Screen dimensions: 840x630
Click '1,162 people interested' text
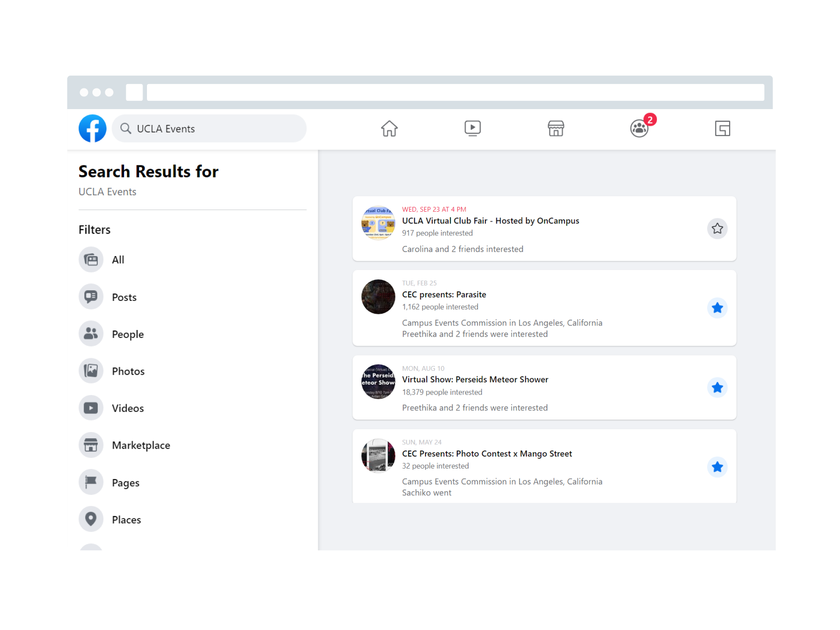[x=440, y=307]
